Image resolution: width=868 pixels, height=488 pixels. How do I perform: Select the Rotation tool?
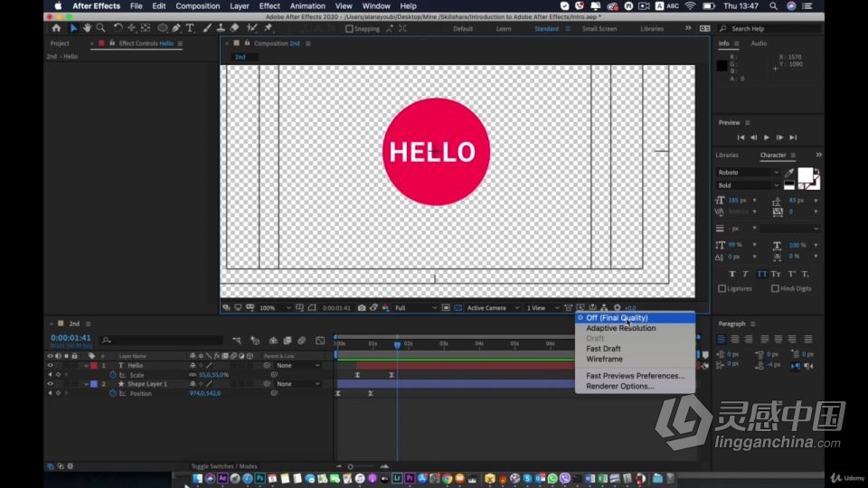(x=118, y=28)
